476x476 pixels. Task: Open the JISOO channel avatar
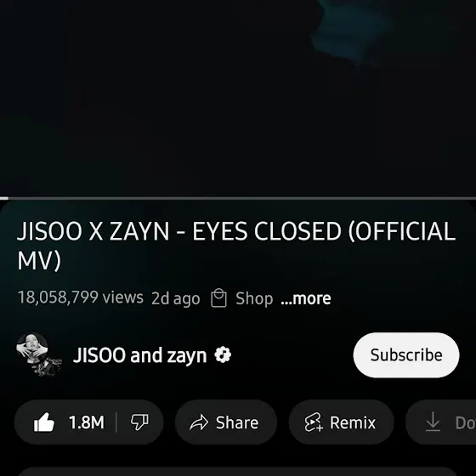pyautogui.click(x=39, y=354)
